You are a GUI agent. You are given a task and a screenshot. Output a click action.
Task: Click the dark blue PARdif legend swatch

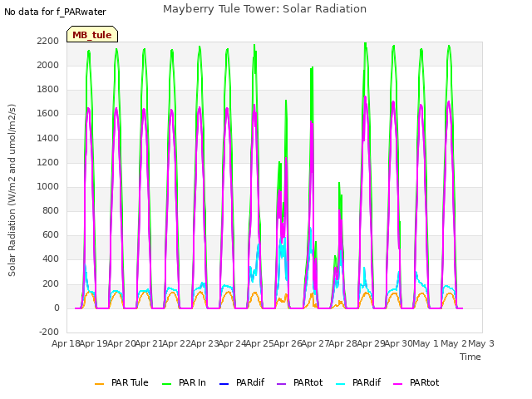point(224,384)
